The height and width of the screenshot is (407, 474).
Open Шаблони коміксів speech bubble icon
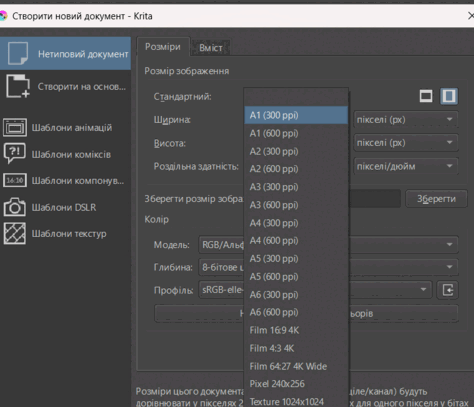pos(14,153)
